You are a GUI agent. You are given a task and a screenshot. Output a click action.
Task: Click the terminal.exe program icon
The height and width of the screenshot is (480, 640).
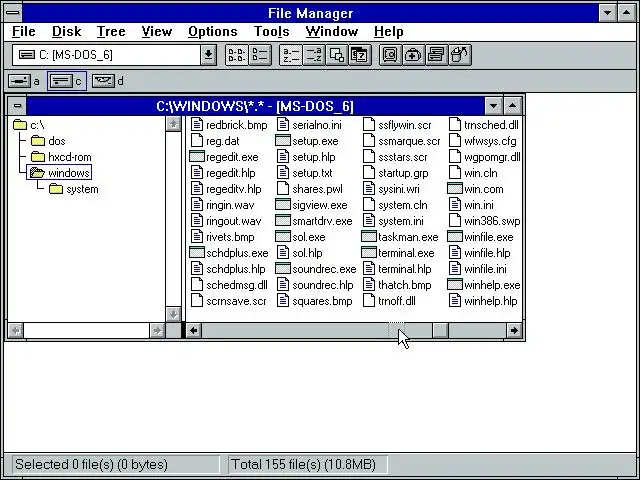[369, 253]
